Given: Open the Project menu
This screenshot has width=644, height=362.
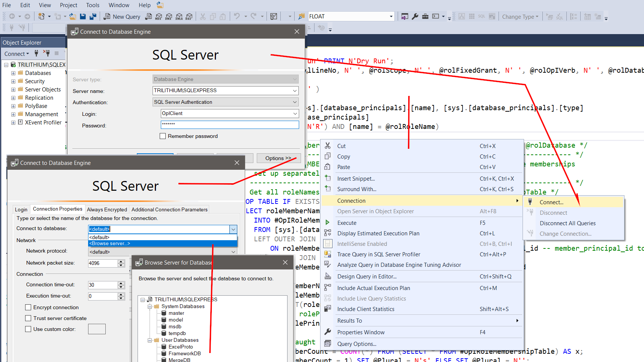Looking at the screenshot, I should (x=69, y=5).
